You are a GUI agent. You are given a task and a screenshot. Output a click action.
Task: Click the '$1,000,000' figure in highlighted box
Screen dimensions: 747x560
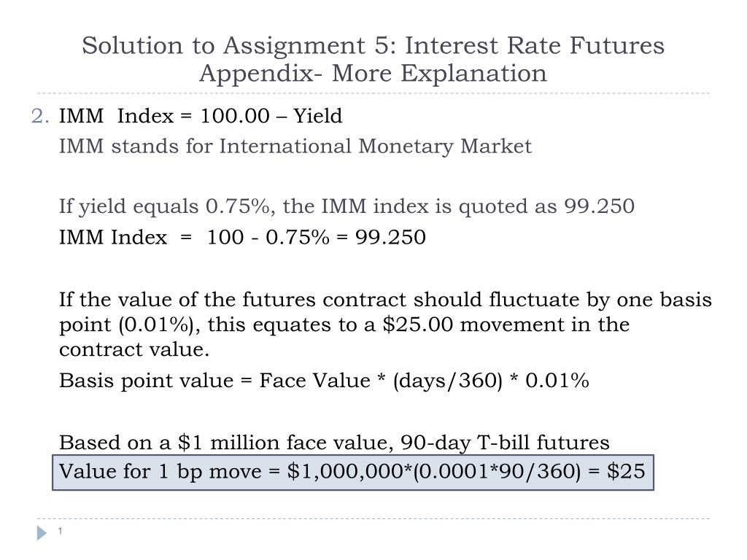pyautogui.click(x=345, y=472)
